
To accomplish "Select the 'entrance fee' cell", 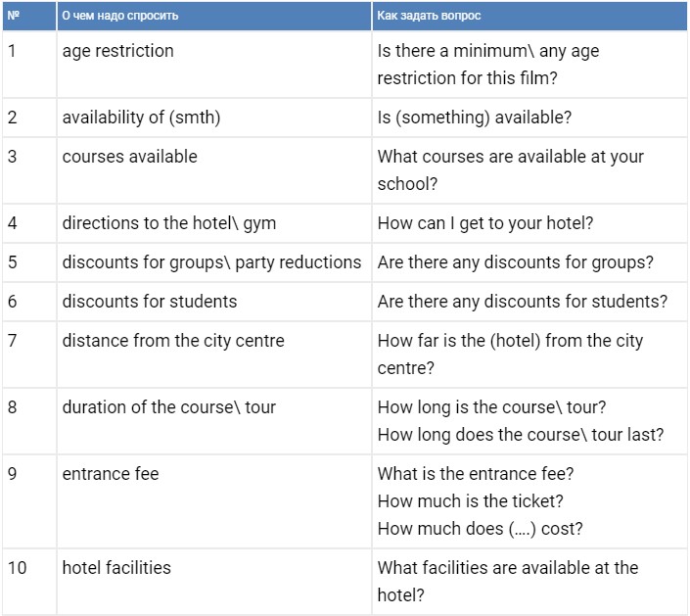I will [x=214, y=501].
